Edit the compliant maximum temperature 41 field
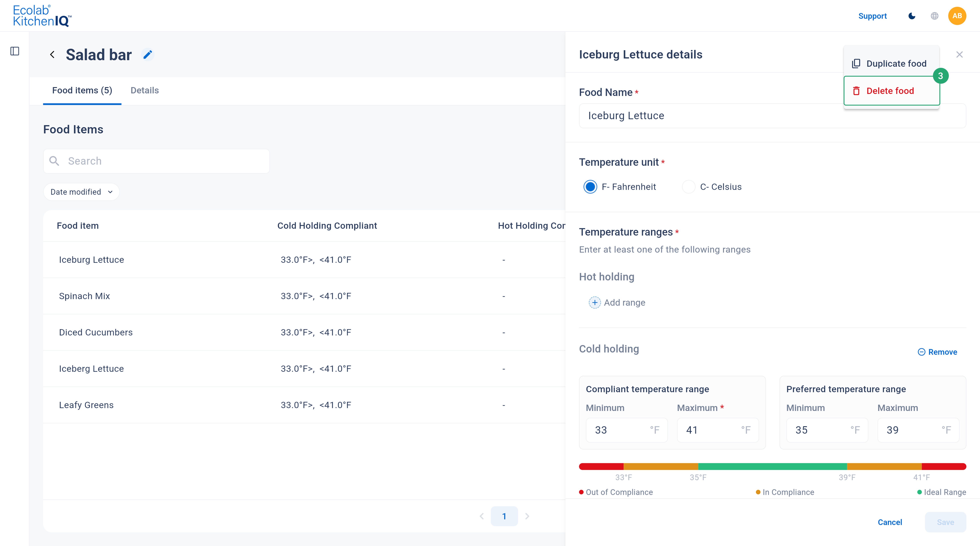This screenshot has height=546, width=980. click(718, 430)
